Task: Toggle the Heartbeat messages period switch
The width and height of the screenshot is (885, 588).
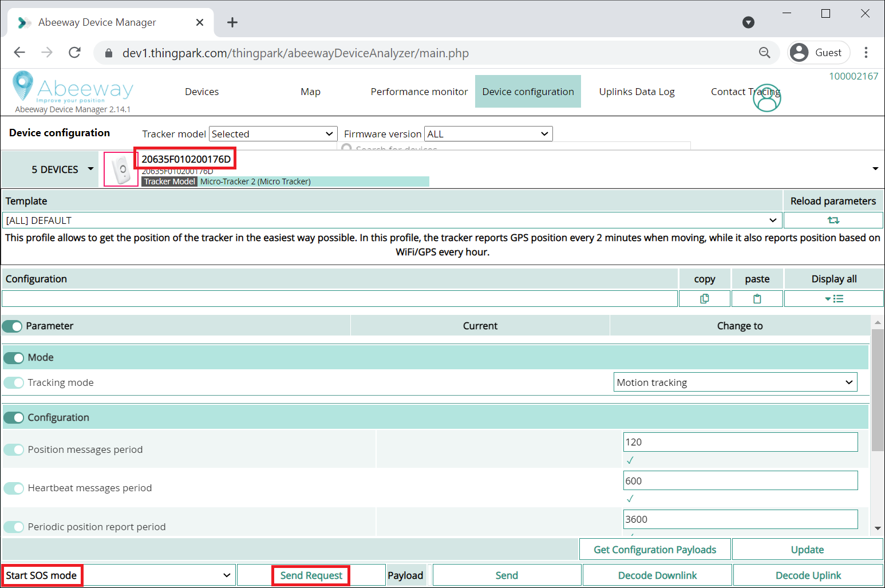Action: (x=14, y=488)
